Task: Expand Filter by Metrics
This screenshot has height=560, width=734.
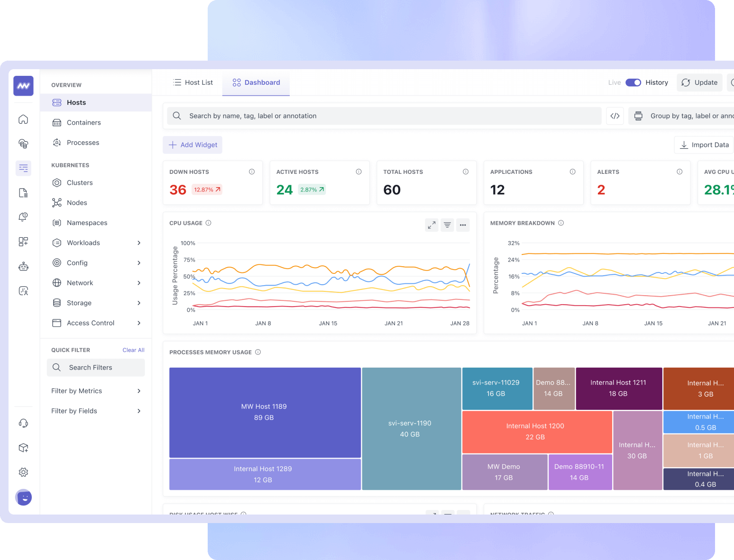Action: [139, 391]
